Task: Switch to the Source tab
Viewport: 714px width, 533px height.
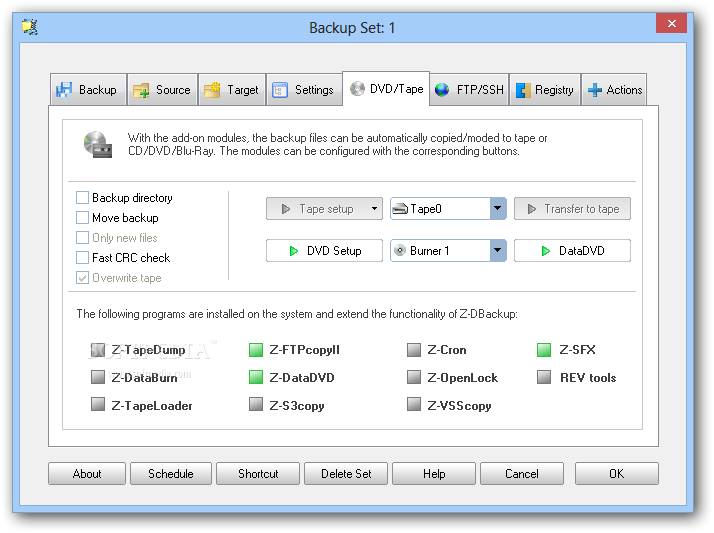Action: 163,90
